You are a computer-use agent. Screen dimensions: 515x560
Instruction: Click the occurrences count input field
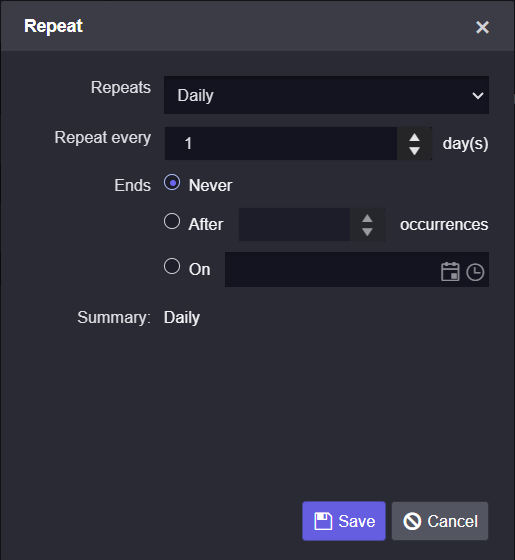click(x=294, y=224)
